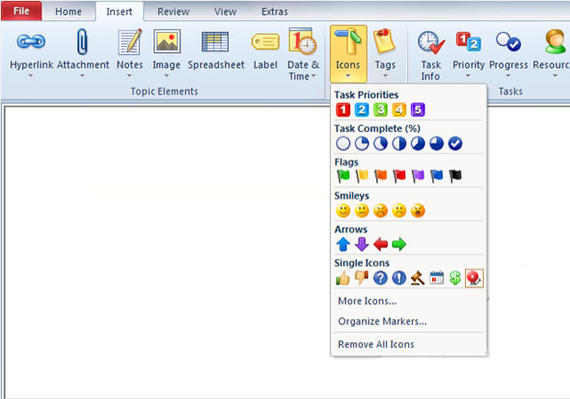The image size is (570, 399).
Task: Insert the green right arrow icon
Action: tap(399, 244)
